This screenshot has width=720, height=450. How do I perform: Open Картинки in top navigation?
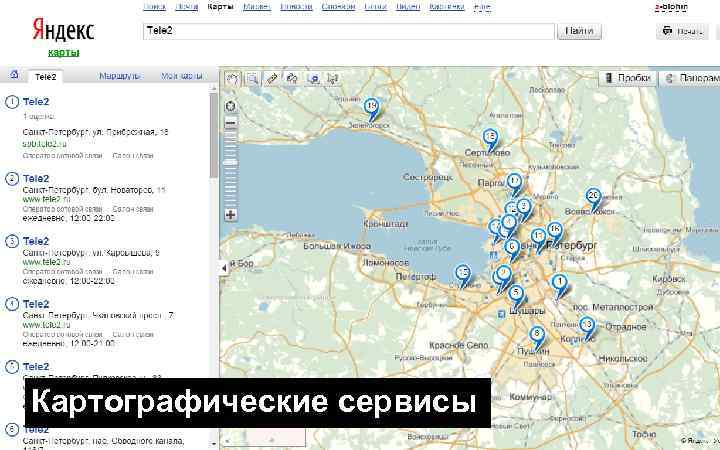pos(446,6)
